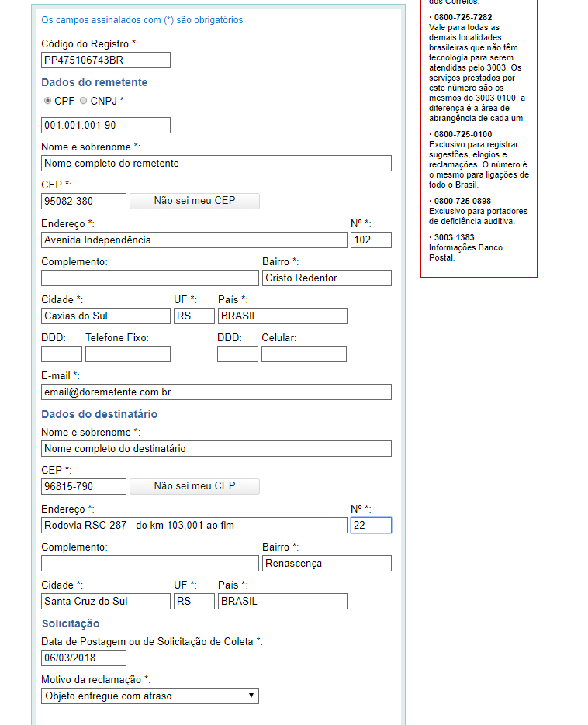Click phone number 3003 1383

coord(455,237)
